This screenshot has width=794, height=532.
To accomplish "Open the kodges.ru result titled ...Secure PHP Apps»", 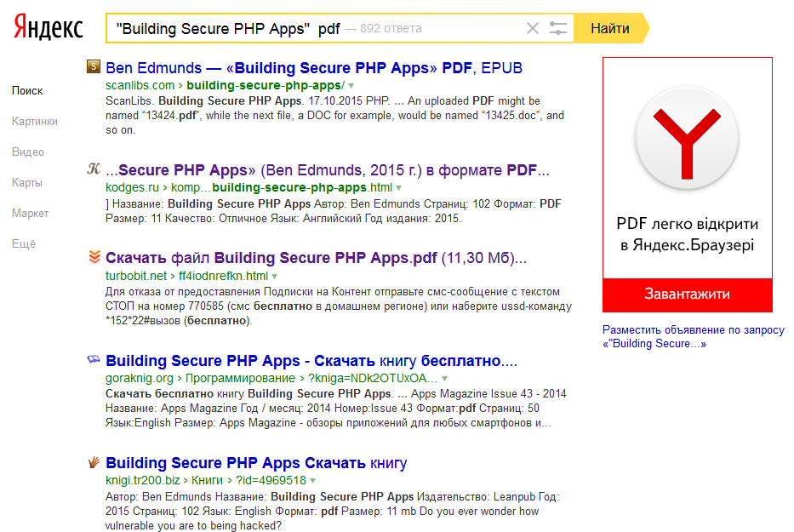I will (x=327, y=170).
